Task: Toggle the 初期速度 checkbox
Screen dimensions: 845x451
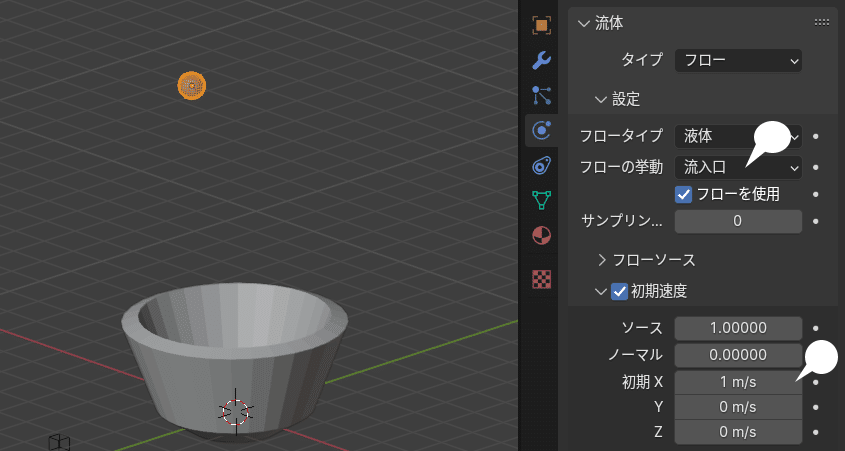Action: click(x=619, y=292)
